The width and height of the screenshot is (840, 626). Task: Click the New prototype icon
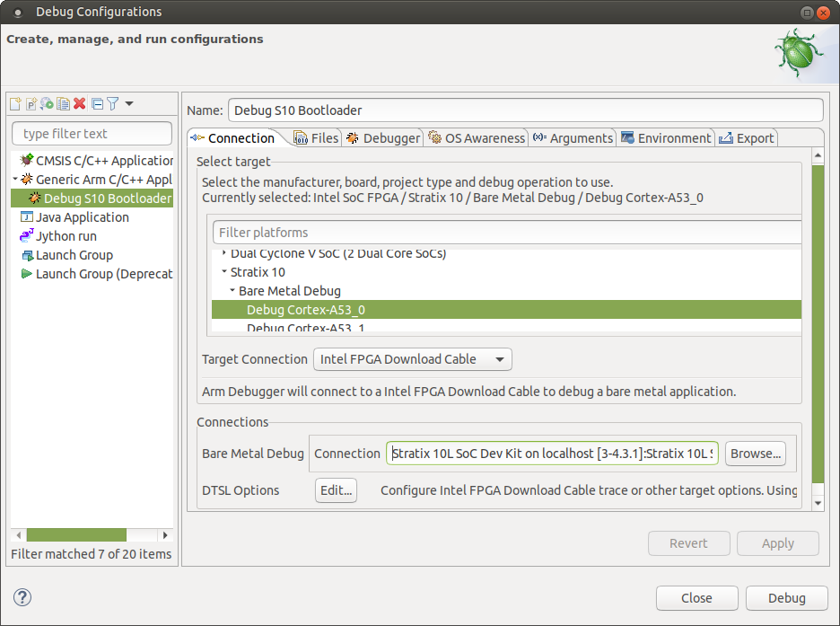[x=31, y=104]
